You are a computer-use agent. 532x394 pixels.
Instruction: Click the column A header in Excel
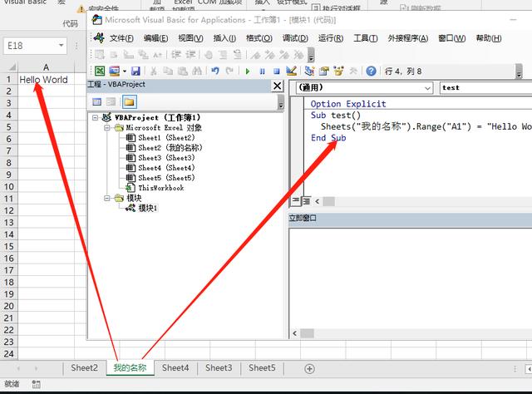pos(46,67)
